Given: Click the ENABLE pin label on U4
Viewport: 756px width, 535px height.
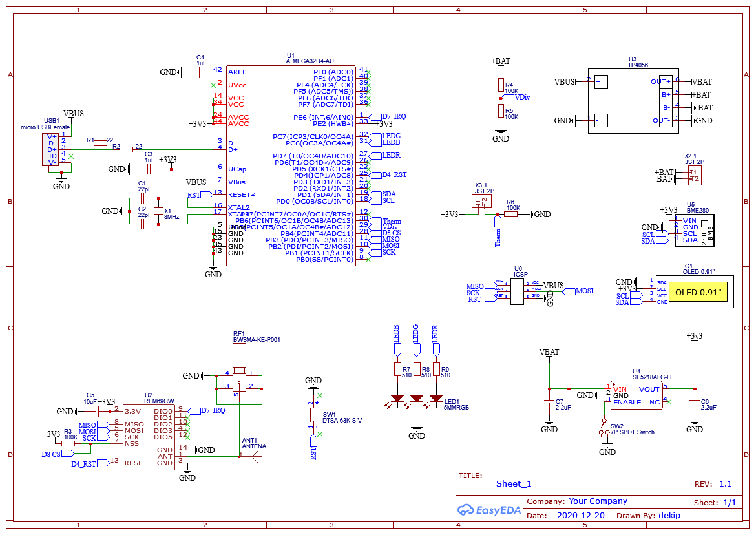Looking at the screenshot, I should 627,402.
